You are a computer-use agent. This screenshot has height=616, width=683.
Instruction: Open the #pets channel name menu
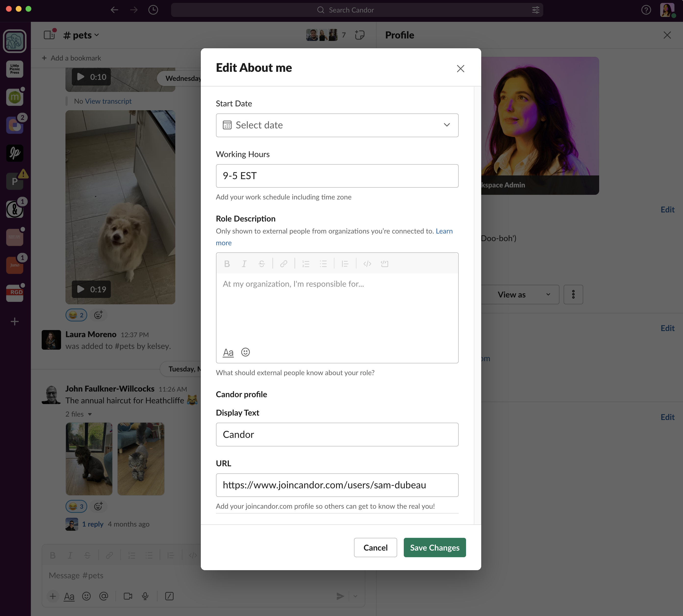[82, 35]
